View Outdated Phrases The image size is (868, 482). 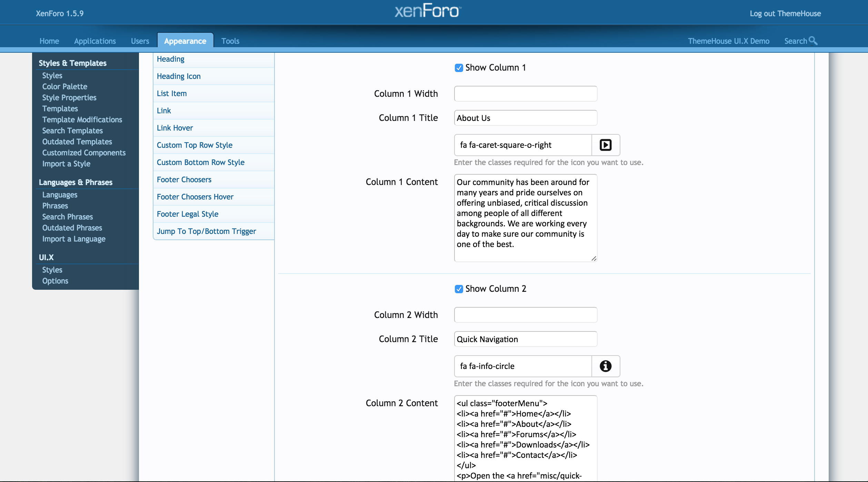click(72, 228)
